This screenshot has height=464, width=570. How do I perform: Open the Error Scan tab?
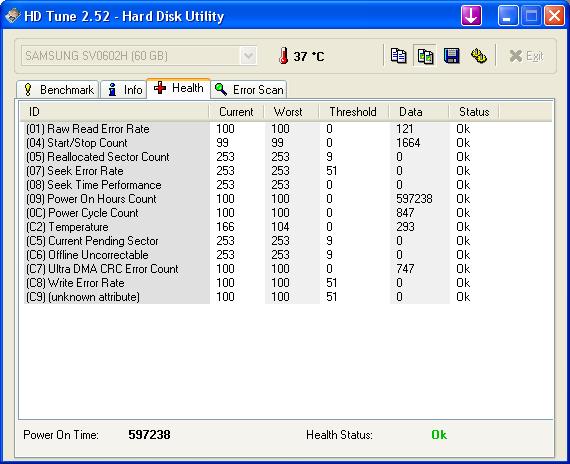tap(249, 89)
